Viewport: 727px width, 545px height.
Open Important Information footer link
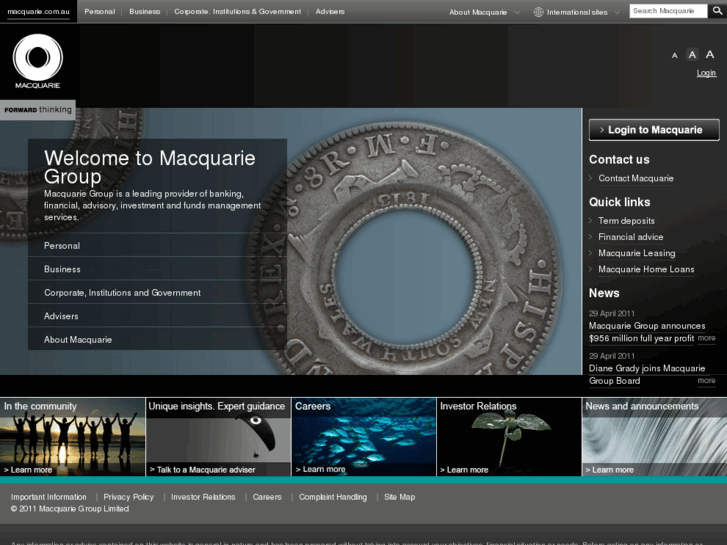tap(49, 497)
